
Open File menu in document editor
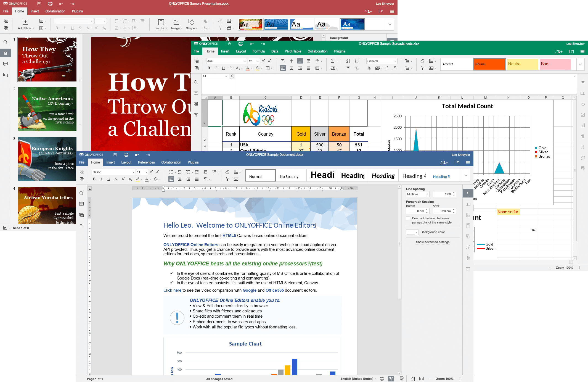(x=82, y=162)
